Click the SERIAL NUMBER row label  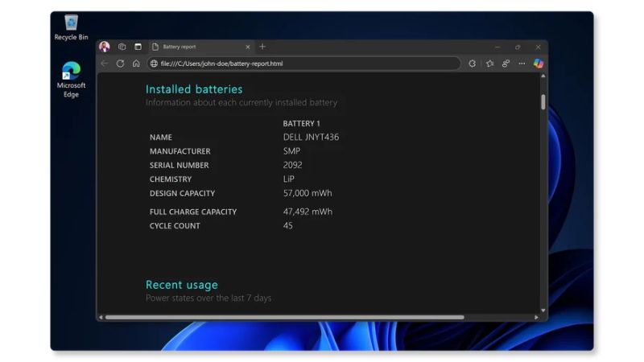point(179,166)
